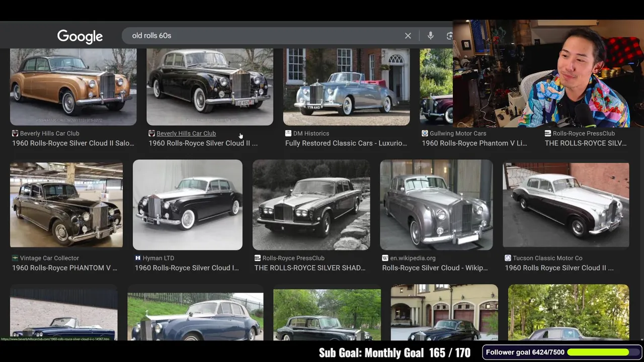
Task: Click the 'Sub Goal: Monthly Goal 165 / 170' text
Action: (394, 353)
